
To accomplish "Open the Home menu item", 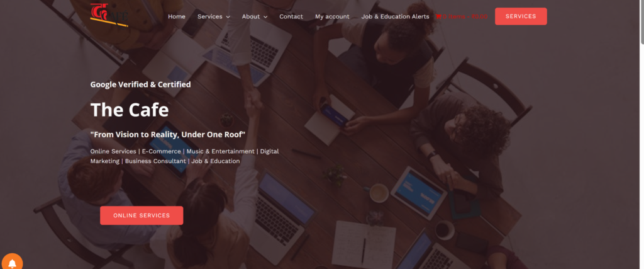I will point(177,16).
